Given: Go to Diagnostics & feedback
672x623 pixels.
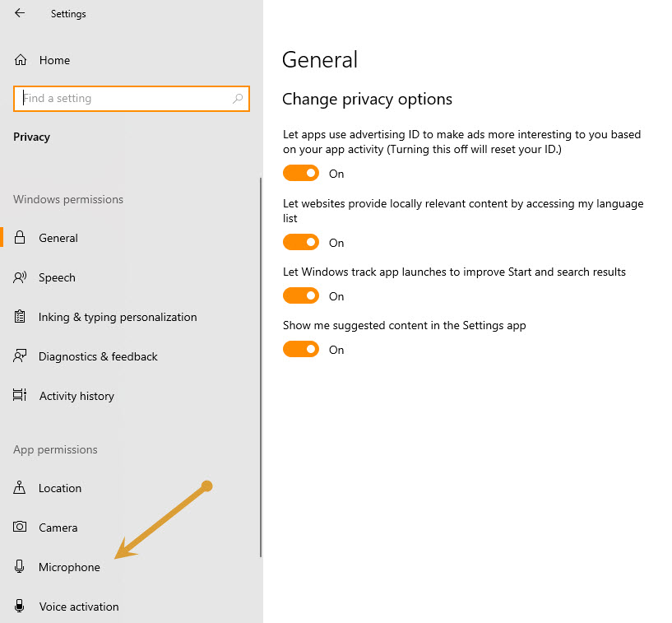Looking at the screenshot, I should coord(130,356).
